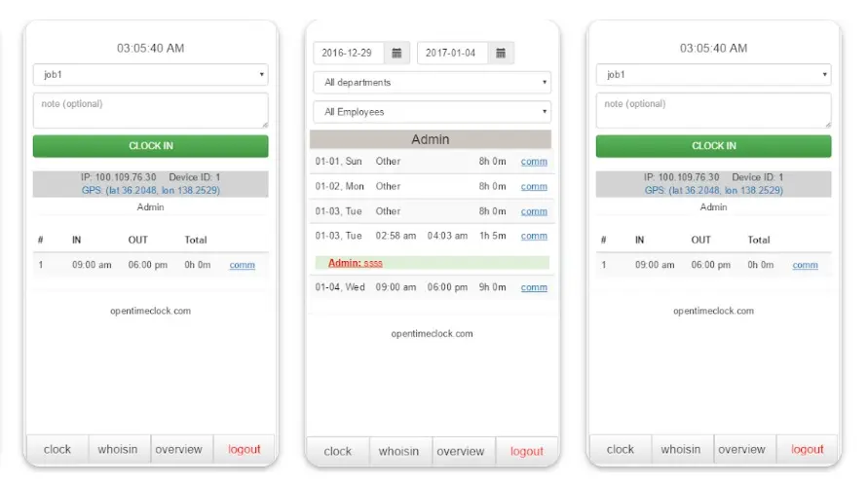This screenshot has height=486, width=868.
Task: Open GPS coordinates link on leftmost screen
Action: tap(150, 190)
